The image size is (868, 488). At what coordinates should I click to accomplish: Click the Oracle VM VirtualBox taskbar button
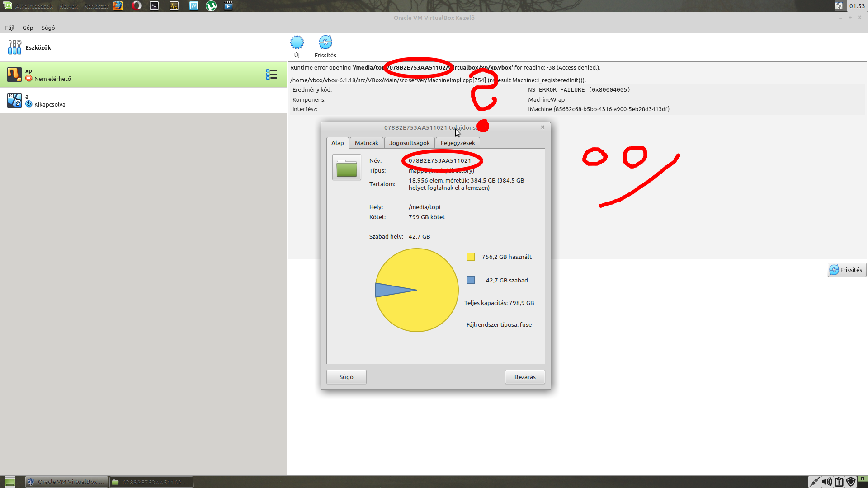pyautogui.click(x=67, y=482)
